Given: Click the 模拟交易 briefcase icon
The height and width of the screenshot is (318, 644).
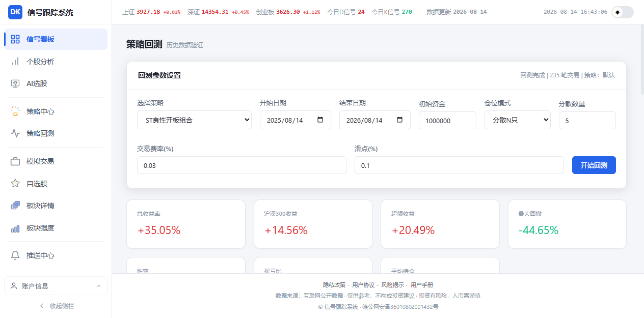Looking at the screenshot, I should pyautogui.click(x=15, y=161).
